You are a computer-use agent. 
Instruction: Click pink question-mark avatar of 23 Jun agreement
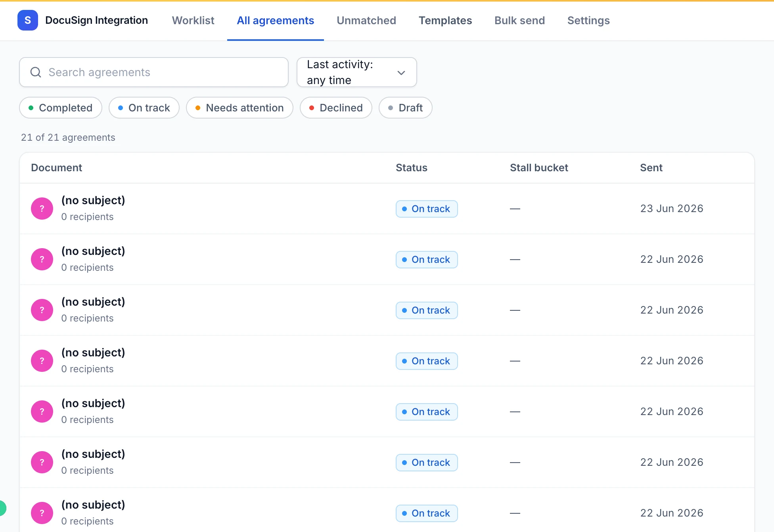click(x=42, y=209)
